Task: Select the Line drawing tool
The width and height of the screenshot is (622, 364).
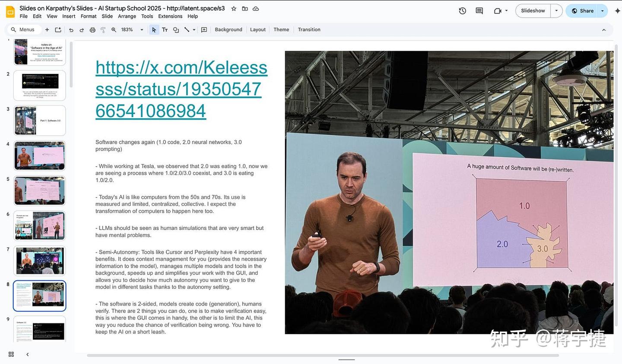Action: (x=187, y=29)
